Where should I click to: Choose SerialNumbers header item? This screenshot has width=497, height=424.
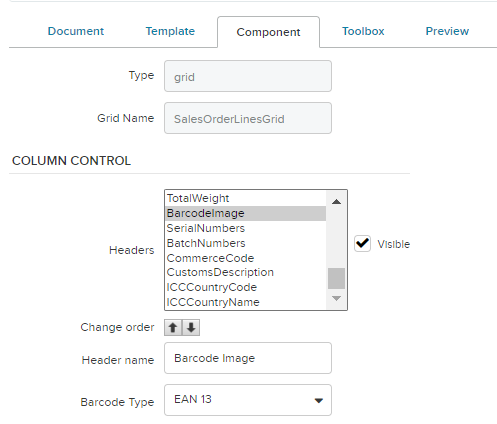(x=245, y=228)
